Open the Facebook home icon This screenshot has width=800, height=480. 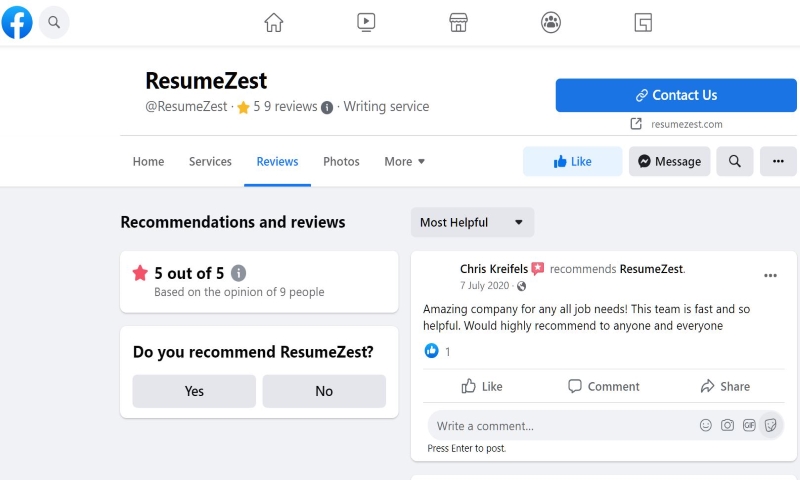[273, 22]
